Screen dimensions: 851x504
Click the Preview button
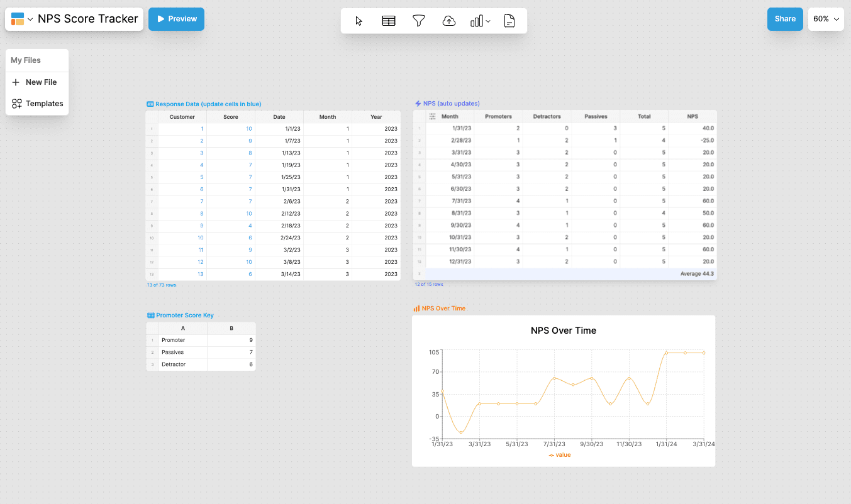(x=176, y=19)
